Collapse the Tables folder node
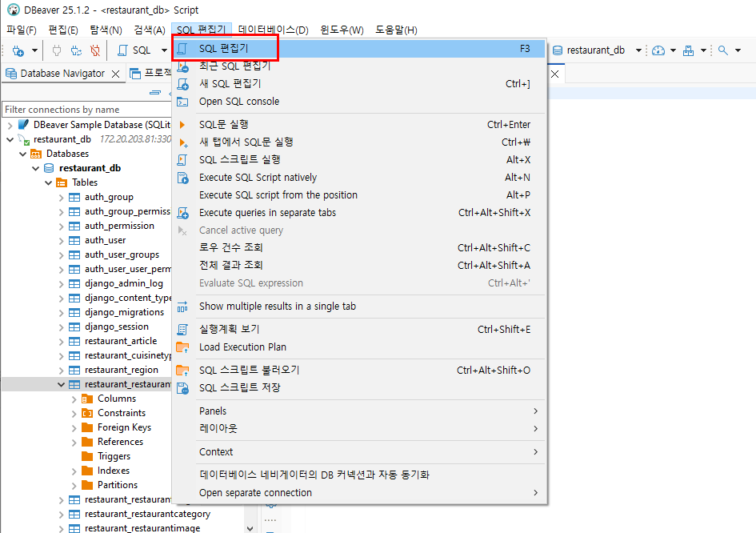Viewport: 756px width, 533px height. pos(48,182)
